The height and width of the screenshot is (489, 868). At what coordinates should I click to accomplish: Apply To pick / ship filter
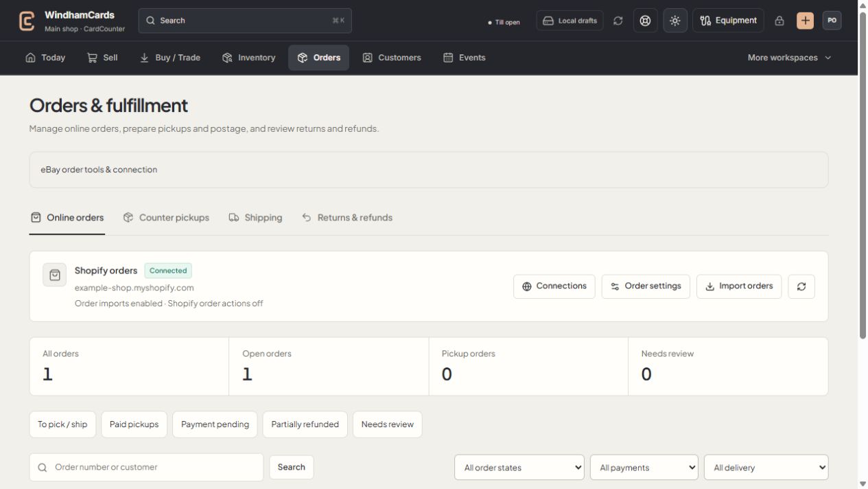pos(62,424)
